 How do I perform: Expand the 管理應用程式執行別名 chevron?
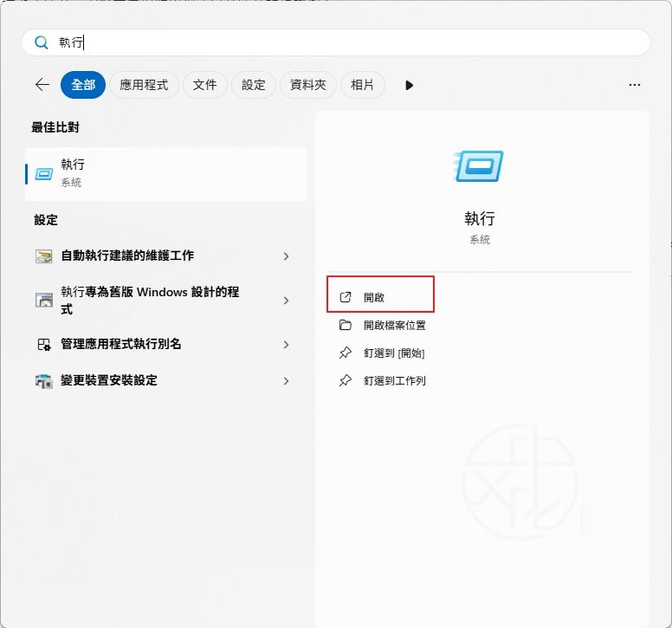coord(287,345)
